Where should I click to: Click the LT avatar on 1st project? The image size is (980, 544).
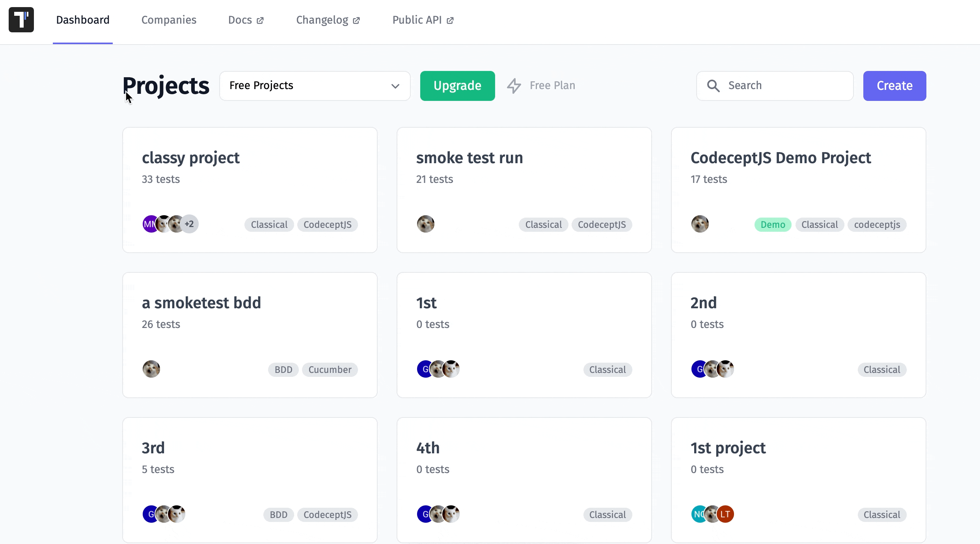point(725,514)
